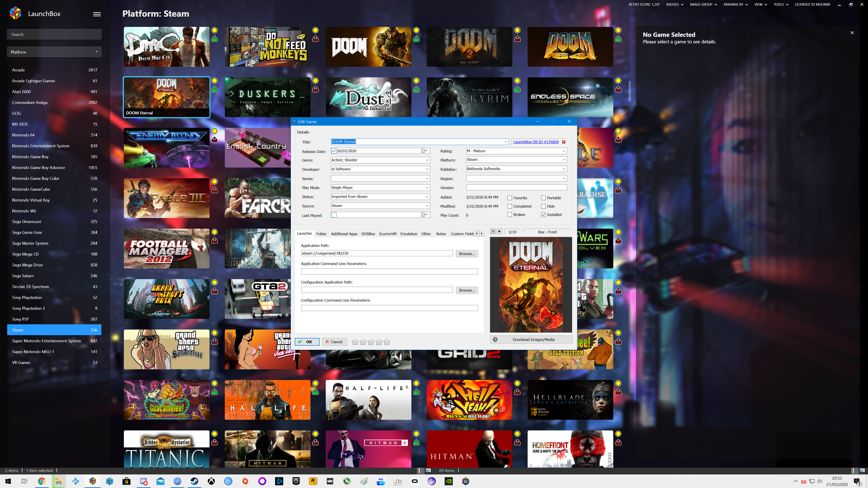Open LaunchBox DB ID #176820 link
The width and height of the screenshot is (868, 488).
pos(536,142)
